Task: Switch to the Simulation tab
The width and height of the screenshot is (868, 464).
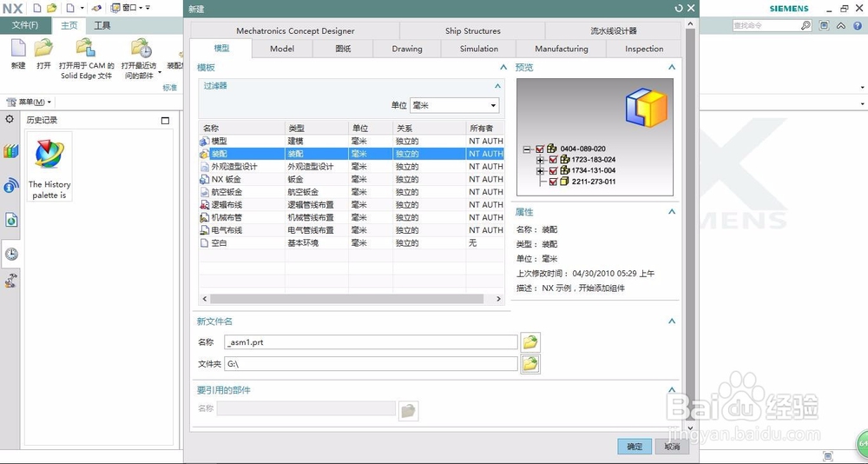Action: 479,49
